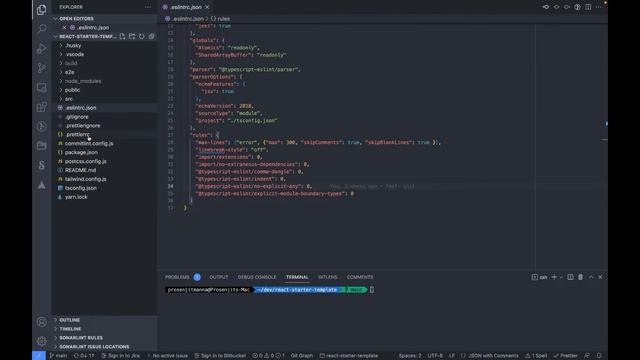Open the Extensions view

[x=42, y=107]
